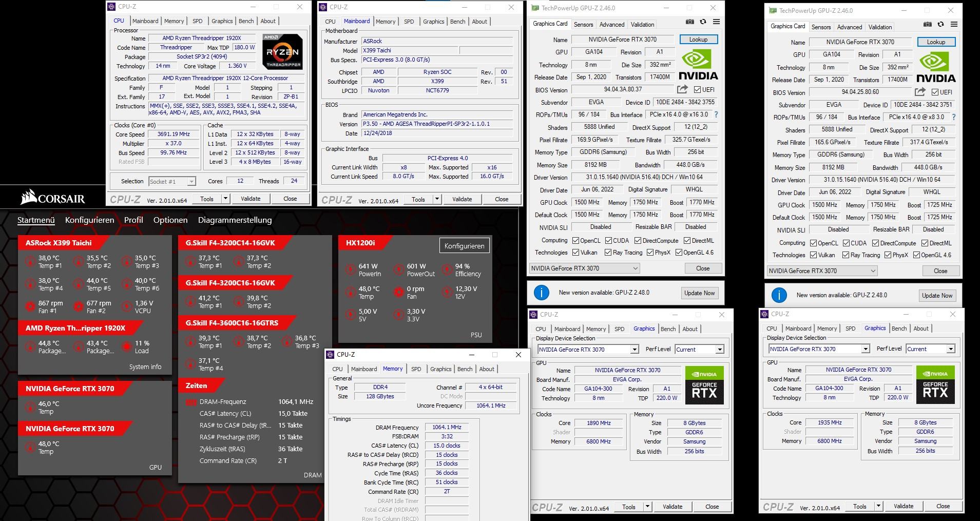The image size is (980, 521).
Task: Click the blue info icon under right GPU-Z
Action: (779, 295)
